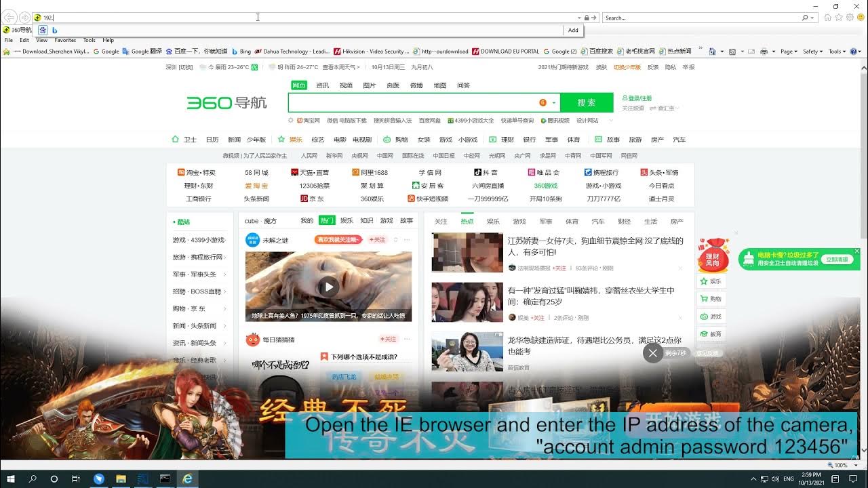The image size is (868, 488).
Task: Select the 热门 tab in video panel
Action: pos(327,220)
